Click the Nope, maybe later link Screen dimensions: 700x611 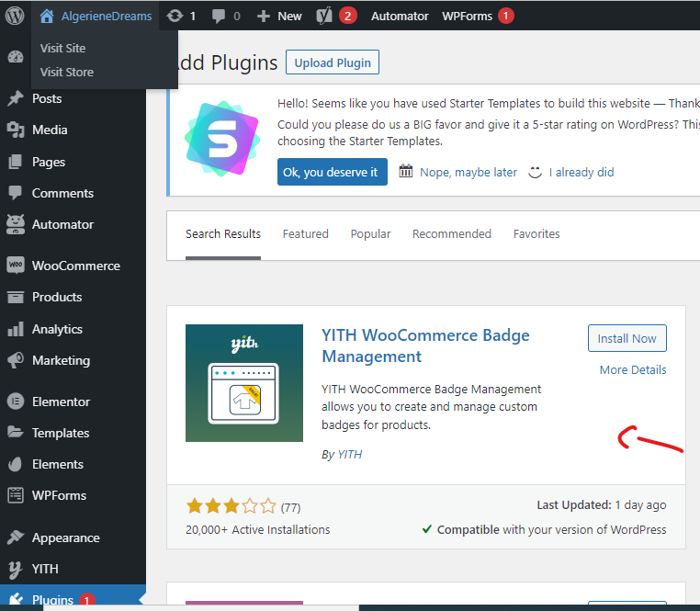point(469,173)
